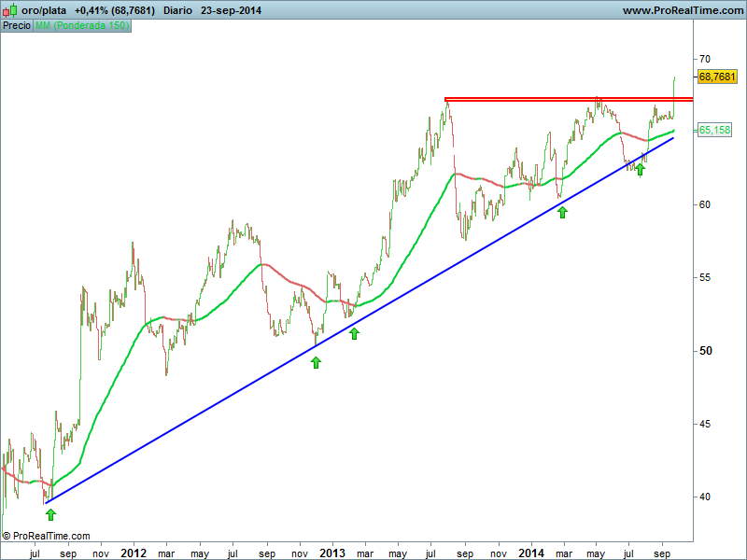747x560 pixels.
Task: Click the yellow 68,7681 current price tag
Action: point(717,77)
